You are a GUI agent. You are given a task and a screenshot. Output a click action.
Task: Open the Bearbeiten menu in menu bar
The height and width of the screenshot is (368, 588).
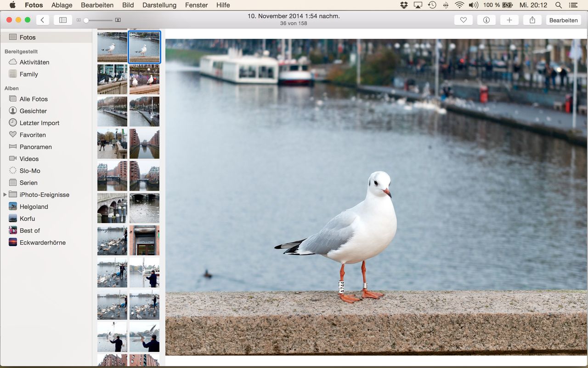(97, 5)
